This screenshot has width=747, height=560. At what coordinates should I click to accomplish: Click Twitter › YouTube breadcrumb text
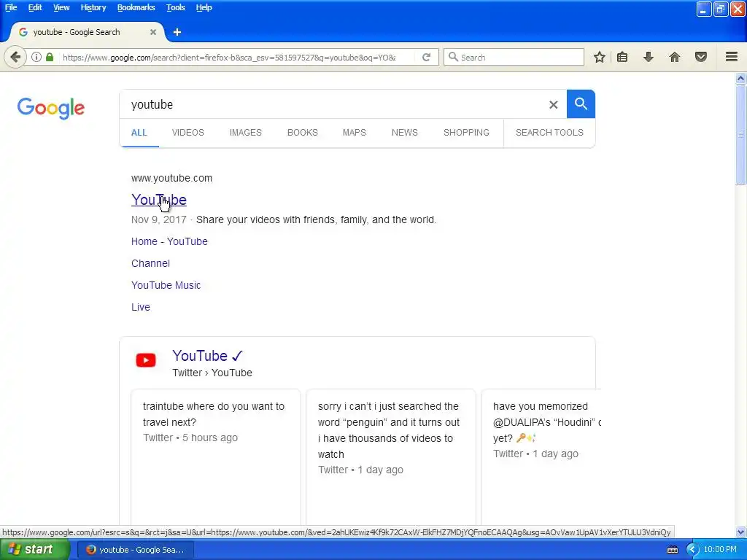point(212,373)
